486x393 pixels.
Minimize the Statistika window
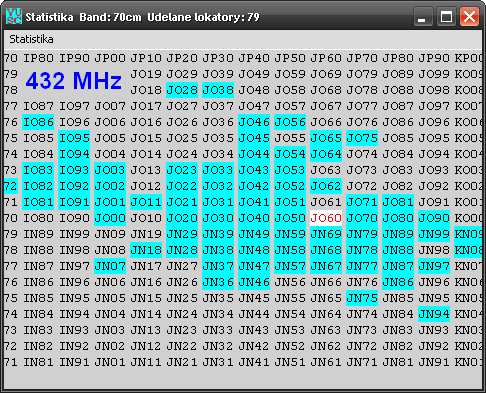422,16
